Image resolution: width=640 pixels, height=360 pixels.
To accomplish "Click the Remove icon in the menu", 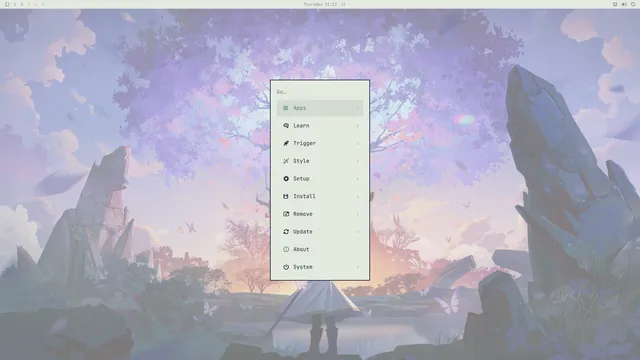I will 286,214.
